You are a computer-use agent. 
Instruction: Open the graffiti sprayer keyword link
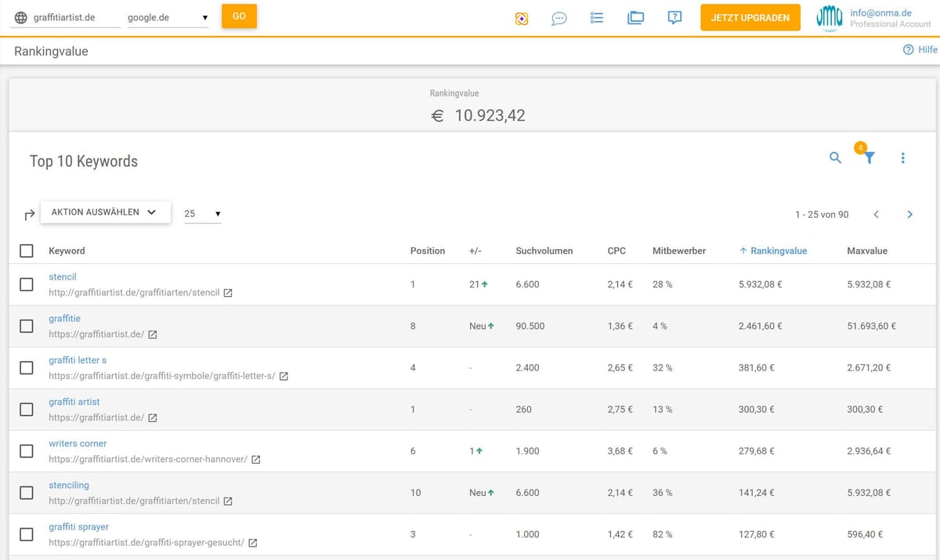pos(78,526)
